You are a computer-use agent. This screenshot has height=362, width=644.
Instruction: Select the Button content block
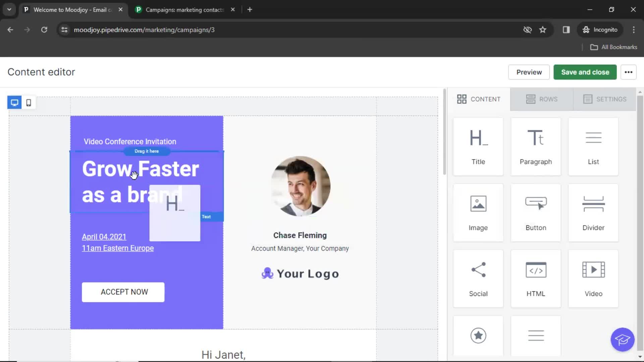[x=536, y=213]
